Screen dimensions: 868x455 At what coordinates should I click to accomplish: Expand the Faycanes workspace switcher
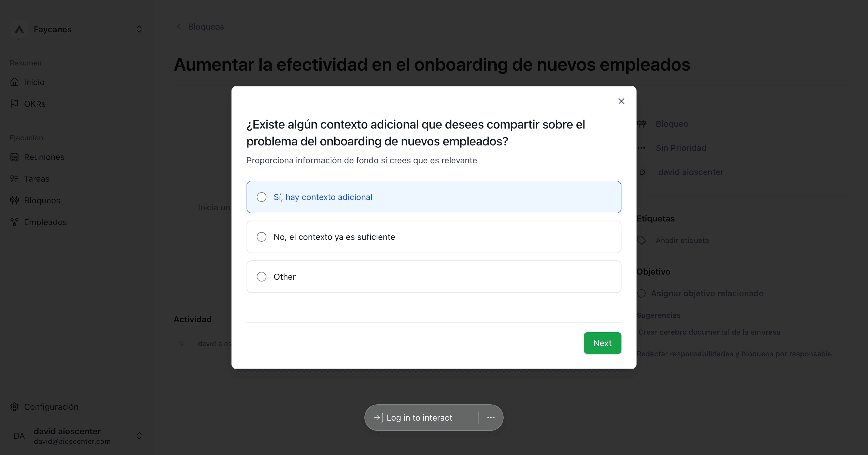(77, 29)
